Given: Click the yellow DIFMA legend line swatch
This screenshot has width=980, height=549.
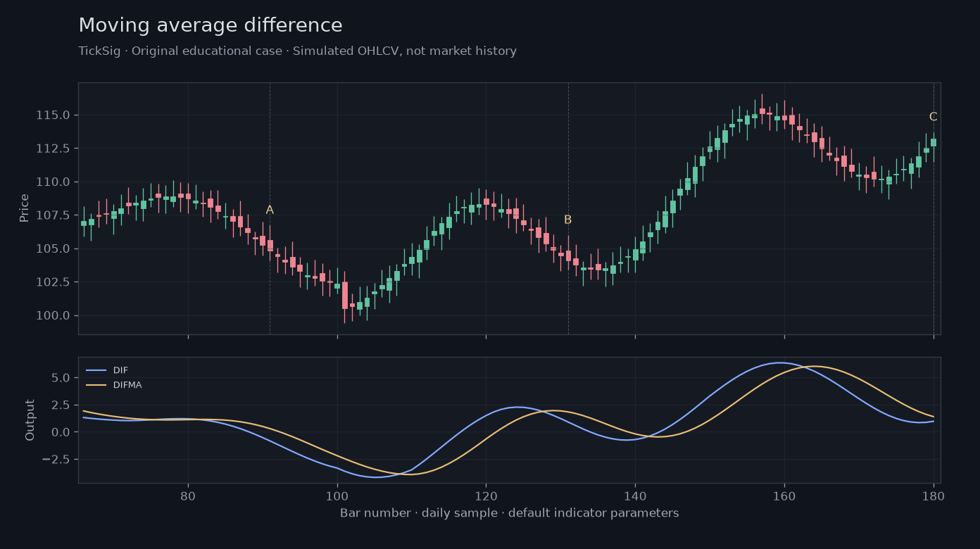Looking at the screenshot, I should click(96, 385).
